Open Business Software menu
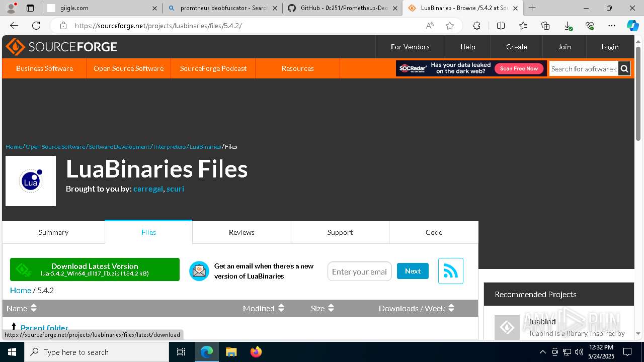 44,68
